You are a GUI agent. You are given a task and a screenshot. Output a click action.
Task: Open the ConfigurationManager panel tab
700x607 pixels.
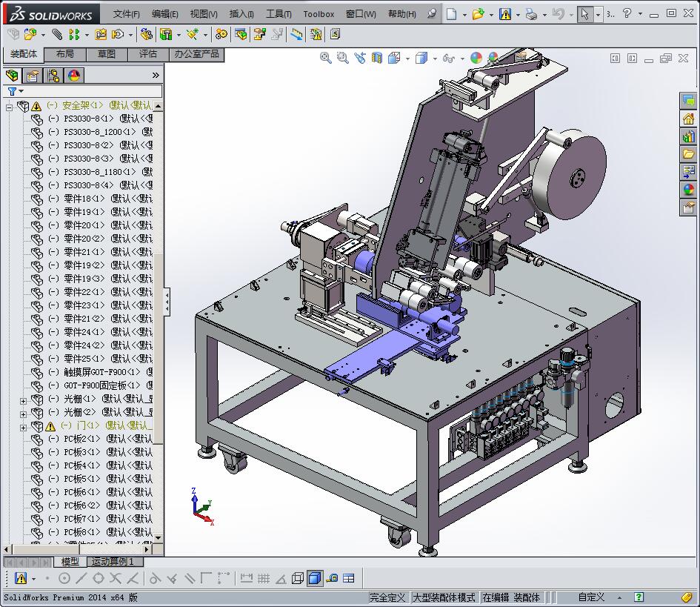(x=53, y=76)
